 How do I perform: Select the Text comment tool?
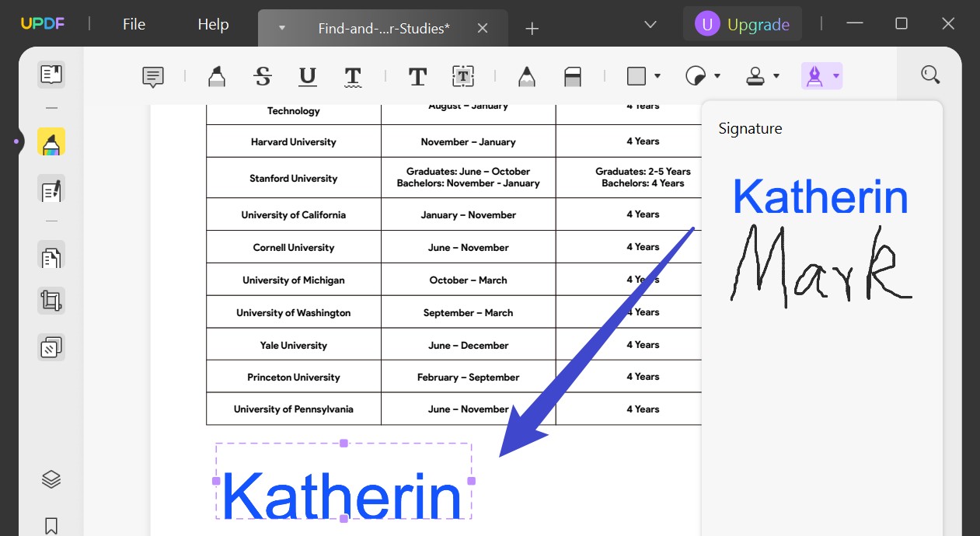[417, 75]
